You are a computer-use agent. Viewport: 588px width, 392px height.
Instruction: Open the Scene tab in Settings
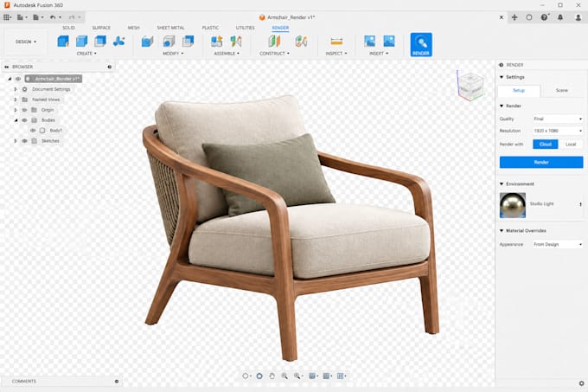(x=562, y=90)
